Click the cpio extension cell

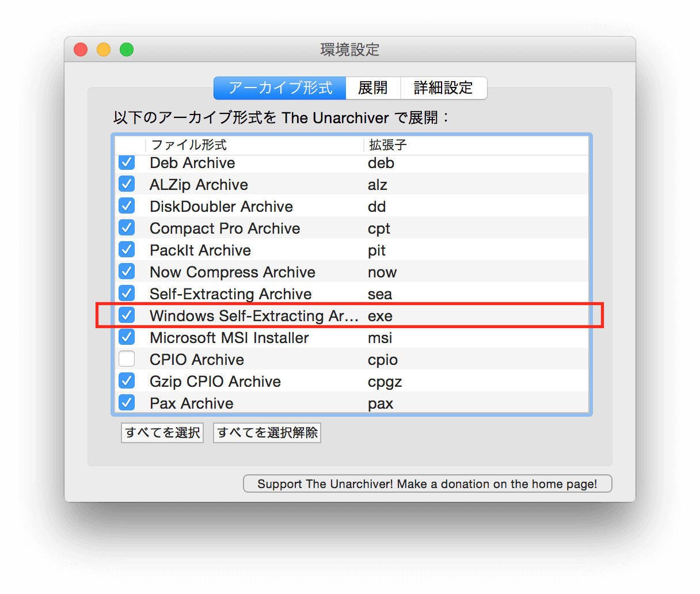[x=383, y=360]
